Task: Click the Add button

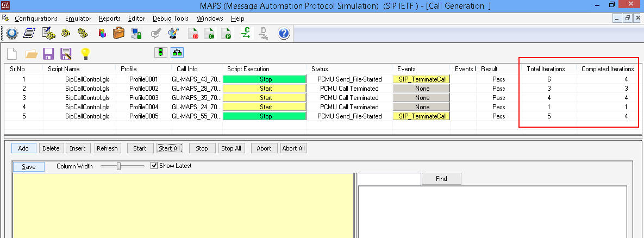Action: 23,148
